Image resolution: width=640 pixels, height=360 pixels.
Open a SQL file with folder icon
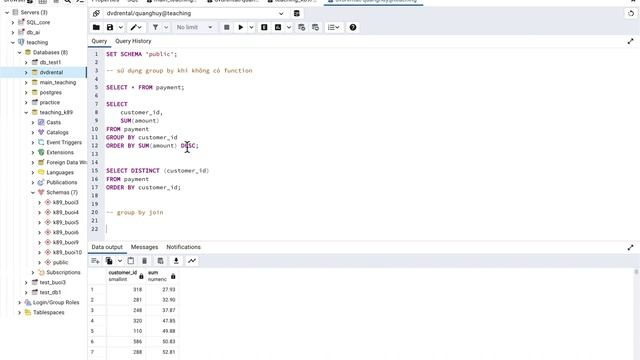[96, 27]
